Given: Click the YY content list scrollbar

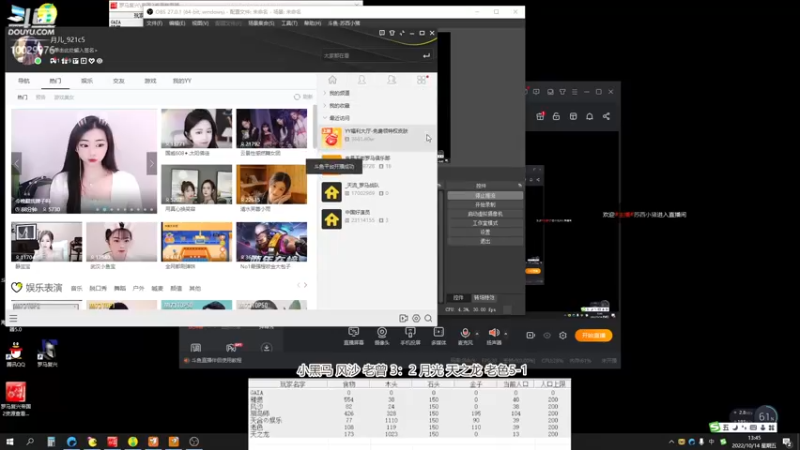Looking at the screenshot, I should pos(315,127).
